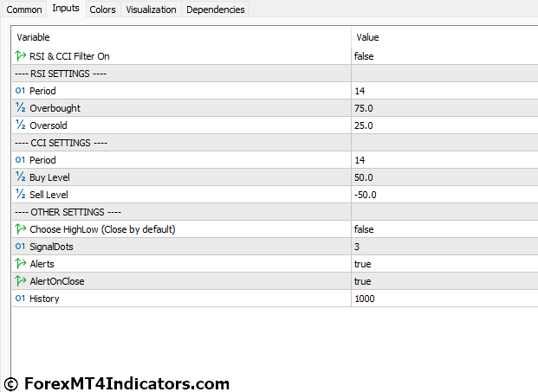Open the Dependencies tab

pyautogui.click(x=215, y=10)
